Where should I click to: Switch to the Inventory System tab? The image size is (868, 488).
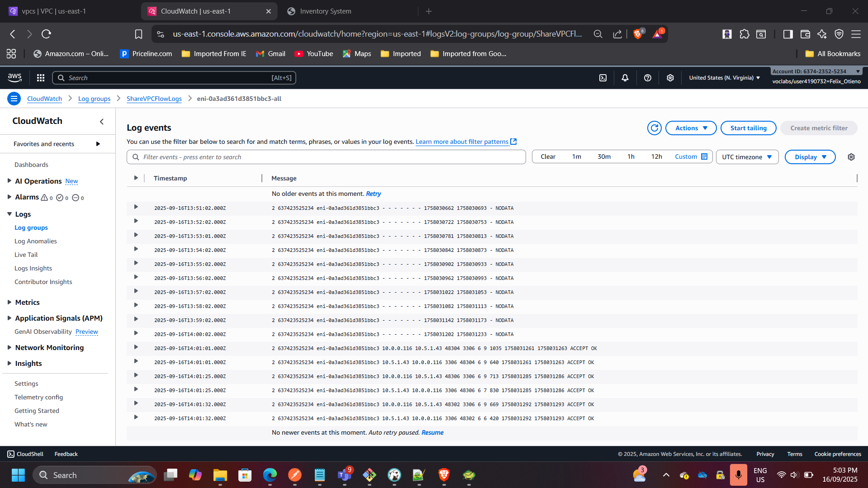click(x=325, y=11)
